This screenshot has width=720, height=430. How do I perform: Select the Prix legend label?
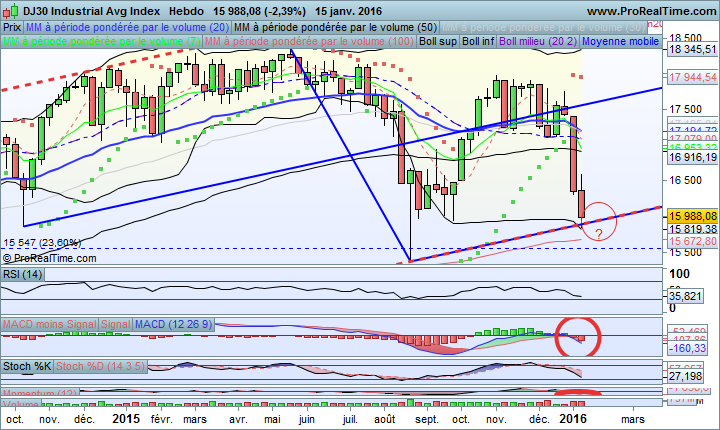pos(12,28)
